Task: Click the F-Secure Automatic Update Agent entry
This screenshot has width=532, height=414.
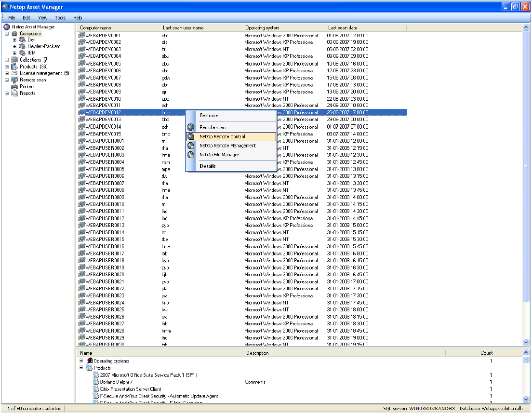Action: click(159, 396)
